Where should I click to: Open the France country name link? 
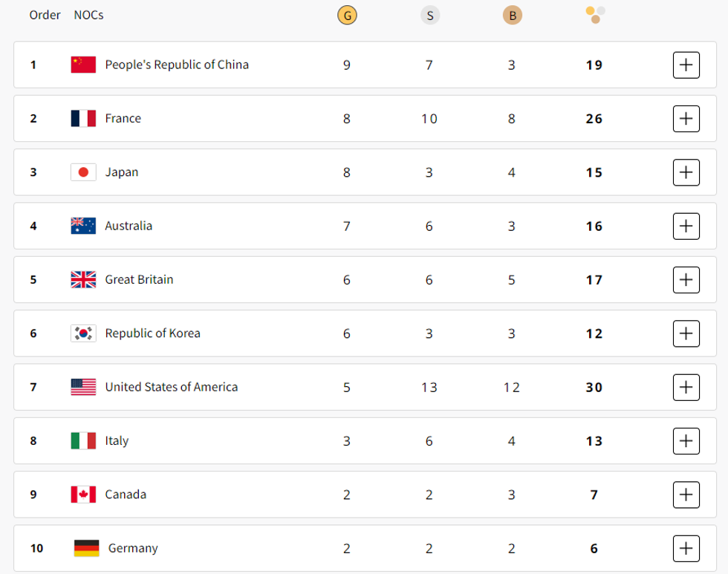pos(123,119)
